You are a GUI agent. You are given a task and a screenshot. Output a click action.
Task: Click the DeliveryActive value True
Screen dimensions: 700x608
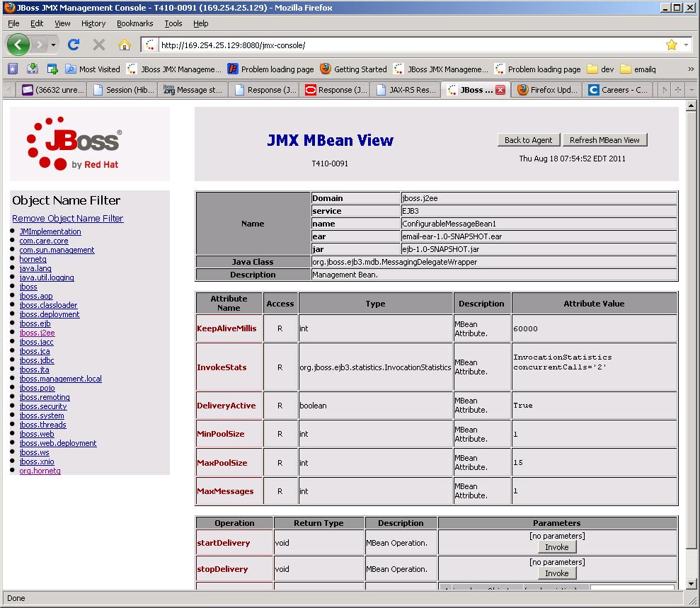[523, 406]
